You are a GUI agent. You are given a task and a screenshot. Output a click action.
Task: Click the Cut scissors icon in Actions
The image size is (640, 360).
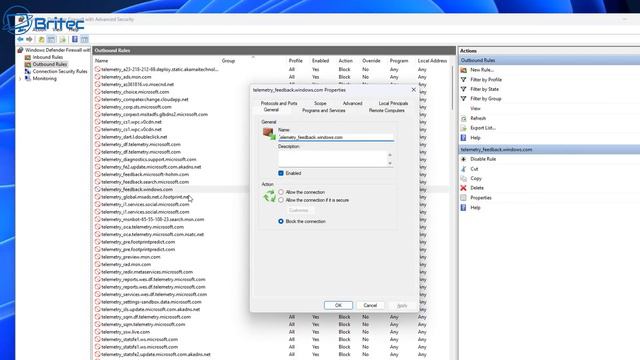tap(464, 169)
